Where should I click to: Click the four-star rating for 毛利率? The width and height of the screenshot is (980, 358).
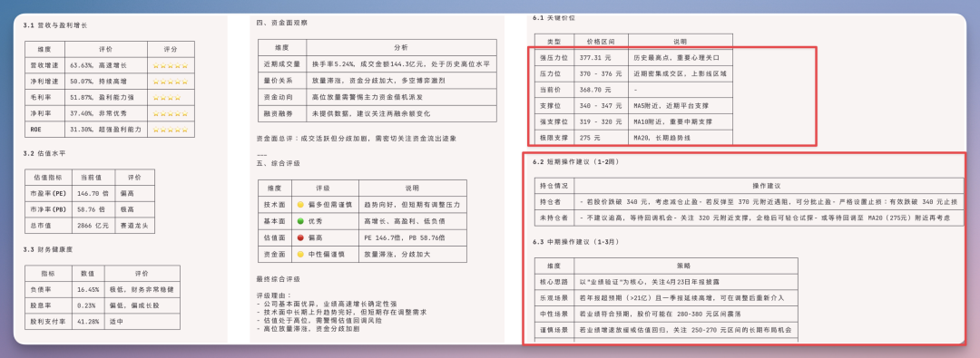click(x=167, y=98)
